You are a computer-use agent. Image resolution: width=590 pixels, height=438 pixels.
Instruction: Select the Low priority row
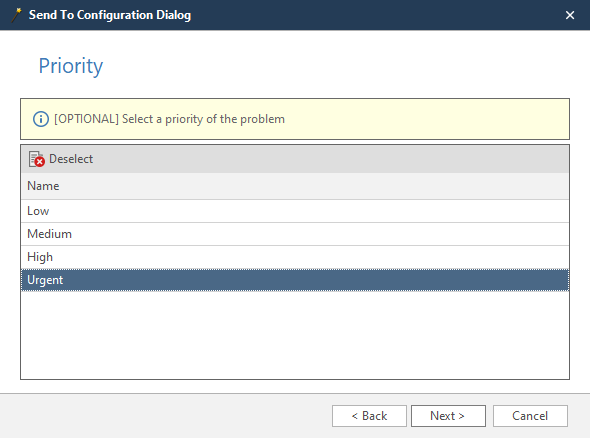tap(295, 211)
